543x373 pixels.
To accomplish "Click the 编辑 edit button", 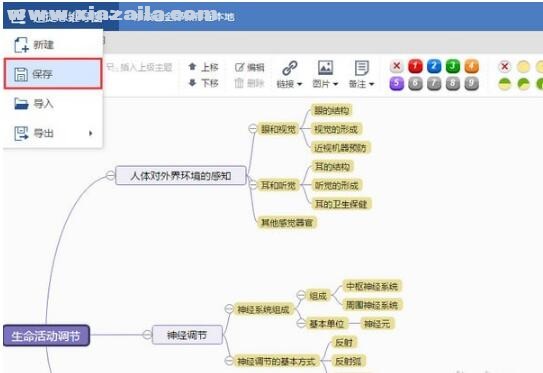I will pos(249,67).
